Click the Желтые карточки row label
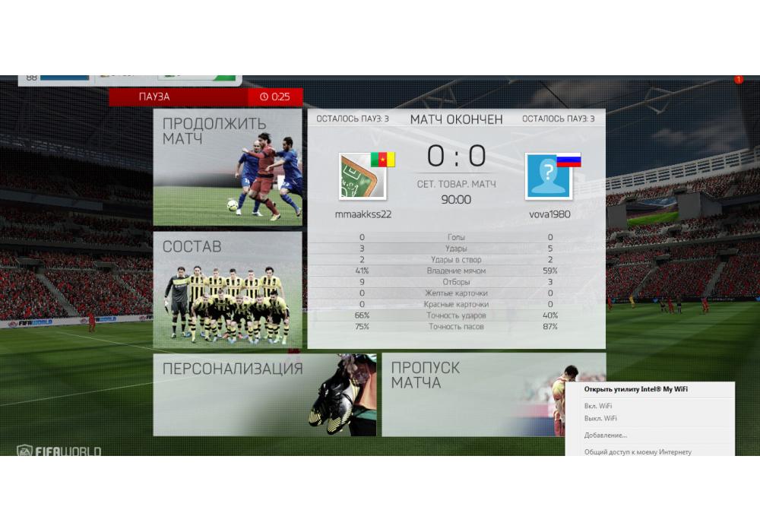 tap(456, 293)
